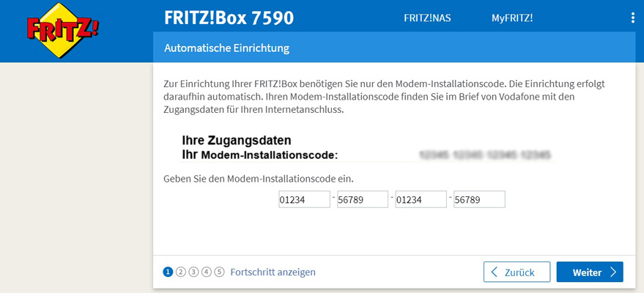Viewport: 644px width, 293px height.
Task: Click the second code field containing 56789
Action: (x=363, y=199)
